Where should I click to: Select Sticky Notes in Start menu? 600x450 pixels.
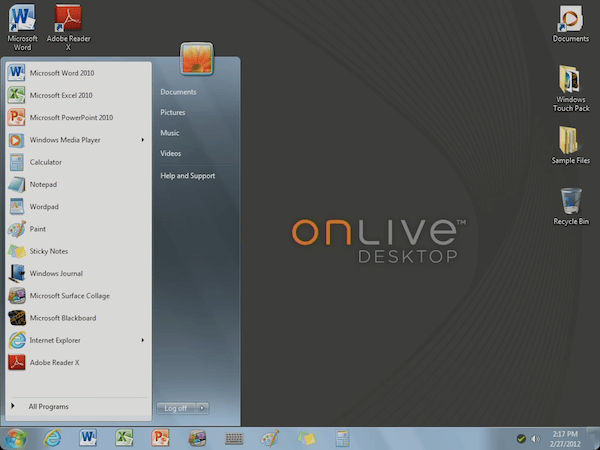click(x=49, y=251)
